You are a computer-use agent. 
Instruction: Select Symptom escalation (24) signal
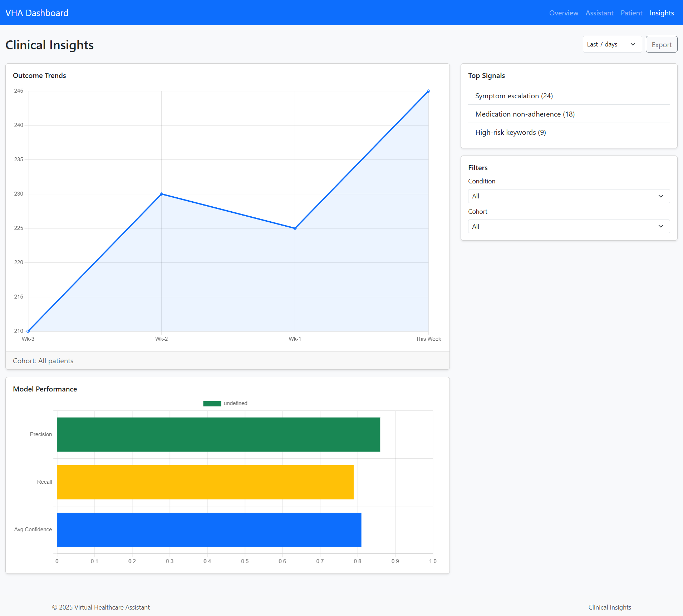coord(514,96)
